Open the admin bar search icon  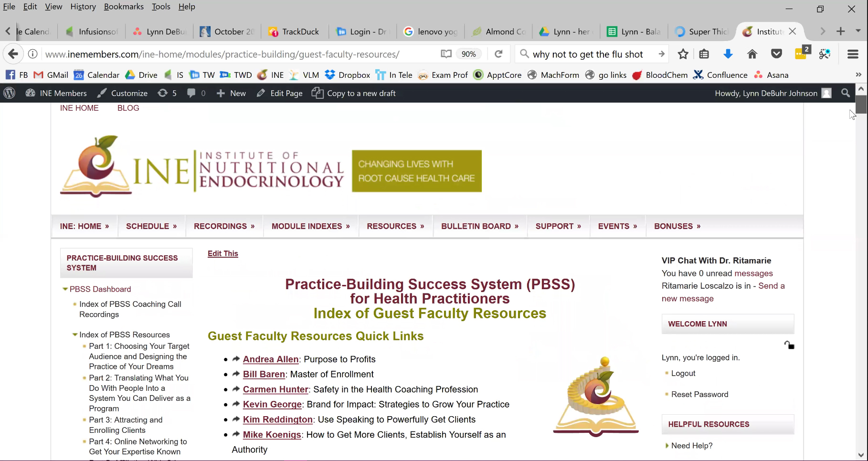(846, 93)
